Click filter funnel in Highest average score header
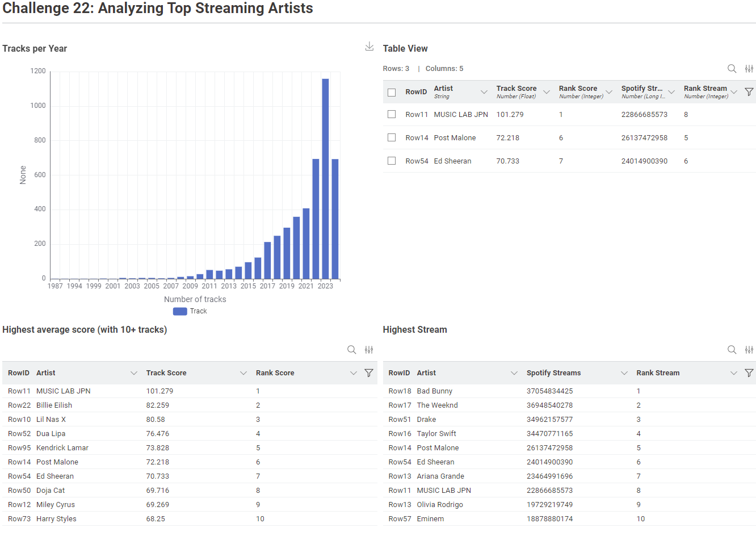The width and height of the screenshot is (756, 540). (369, 373)
